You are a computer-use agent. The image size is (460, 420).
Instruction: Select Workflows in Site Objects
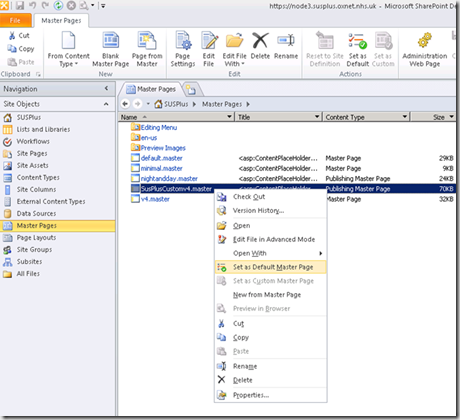pos(33,141)
